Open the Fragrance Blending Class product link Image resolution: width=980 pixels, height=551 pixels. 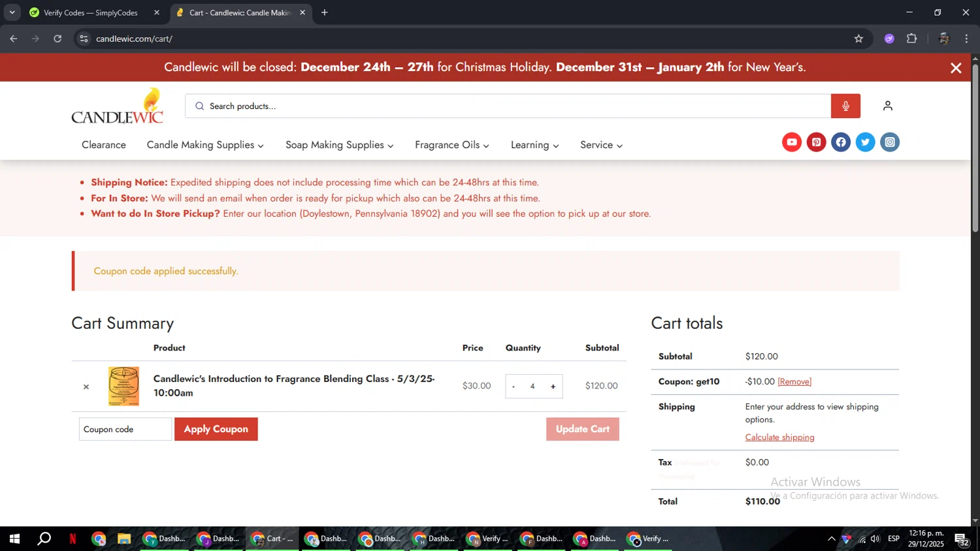coord(294,386)
